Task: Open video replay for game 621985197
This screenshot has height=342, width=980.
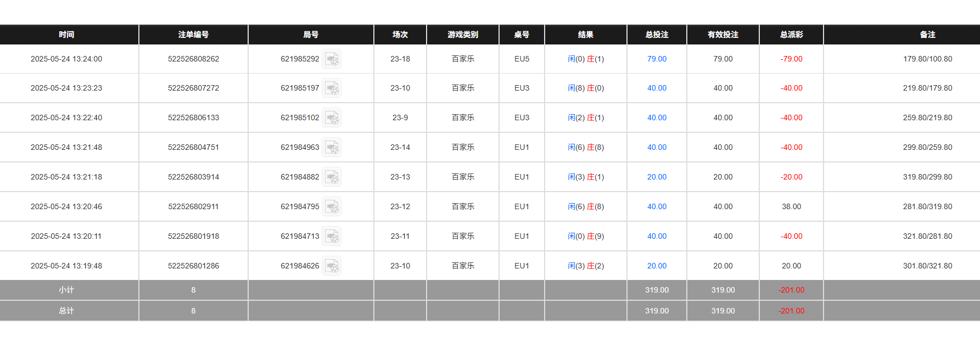Action: [332, 88]
